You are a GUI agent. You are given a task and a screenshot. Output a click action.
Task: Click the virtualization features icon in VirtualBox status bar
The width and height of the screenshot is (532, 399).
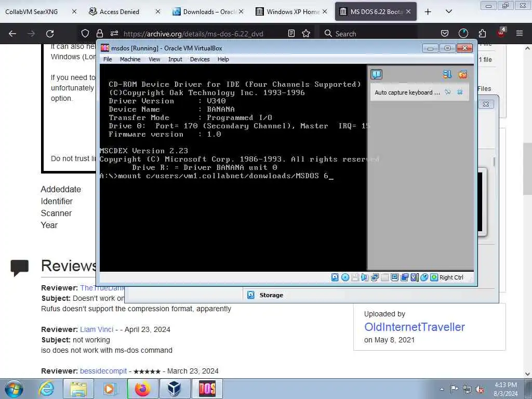[x=414, y=277]
